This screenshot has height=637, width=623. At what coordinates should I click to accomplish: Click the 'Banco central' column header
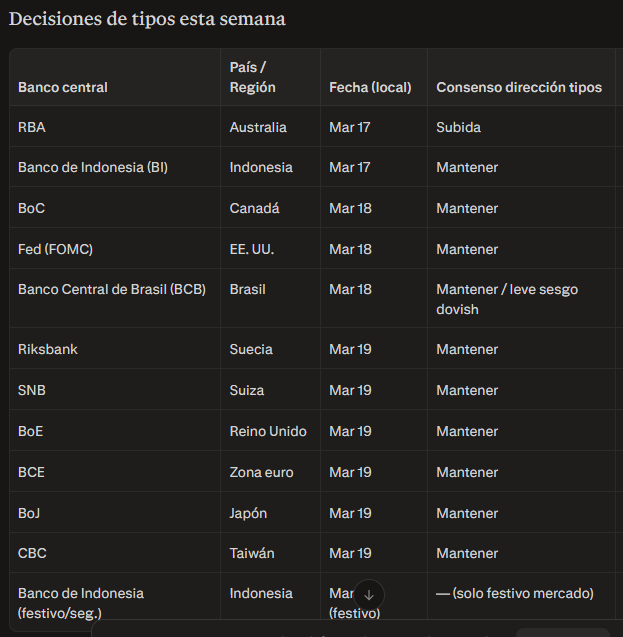[x=62, y=87]
